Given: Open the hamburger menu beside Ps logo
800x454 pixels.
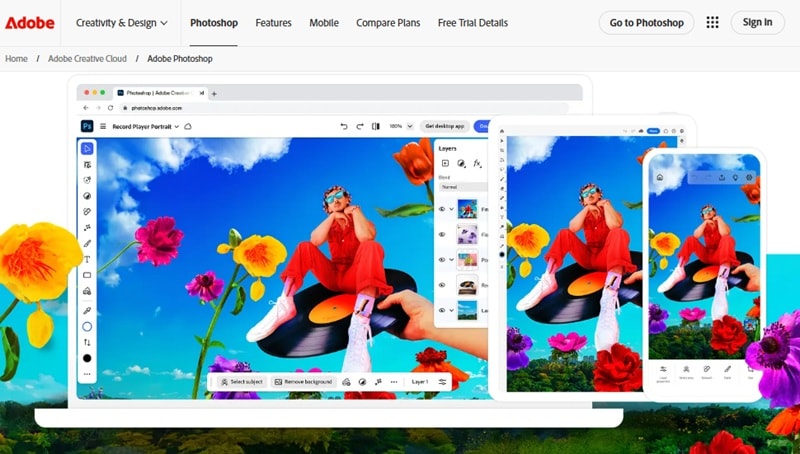Looking at the screenshot, I should 103,126.
